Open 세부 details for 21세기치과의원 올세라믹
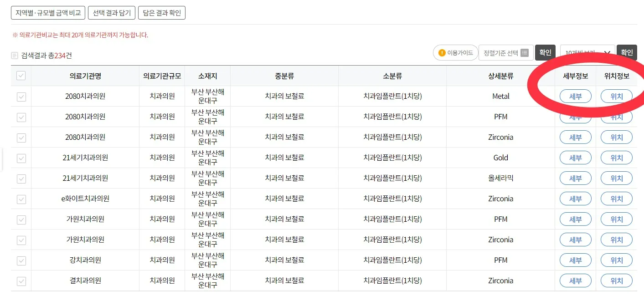Screen dimensions: 644x296 click(576, 178)
